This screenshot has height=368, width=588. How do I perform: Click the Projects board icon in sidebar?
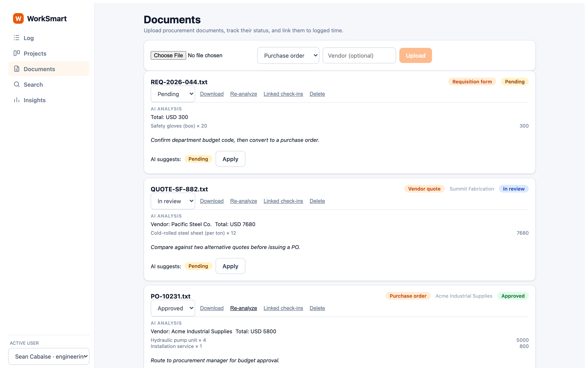click(17, 53)
